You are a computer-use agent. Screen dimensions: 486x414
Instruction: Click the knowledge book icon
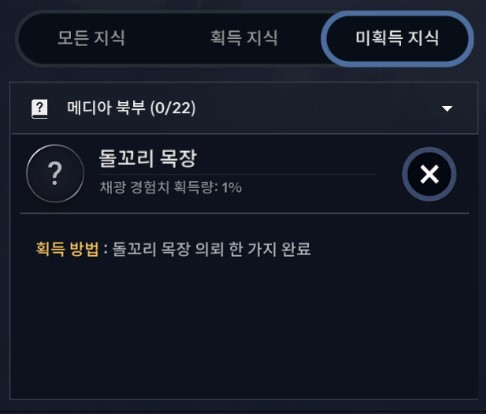point(39,109)
